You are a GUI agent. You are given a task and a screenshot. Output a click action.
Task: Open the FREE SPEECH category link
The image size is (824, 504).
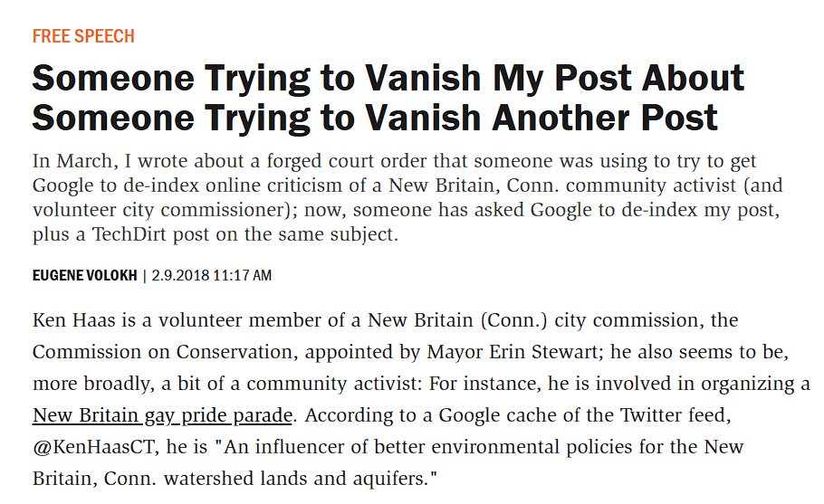pyautogui.click(x=83, y=36)
